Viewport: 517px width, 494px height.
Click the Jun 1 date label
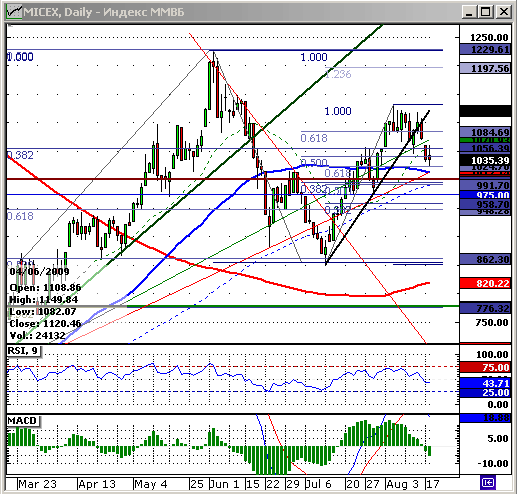(x=224, y=484)
